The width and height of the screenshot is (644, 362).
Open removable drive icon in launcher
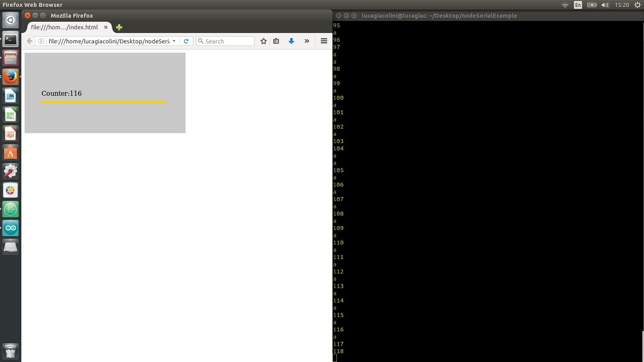click(10, 247)
